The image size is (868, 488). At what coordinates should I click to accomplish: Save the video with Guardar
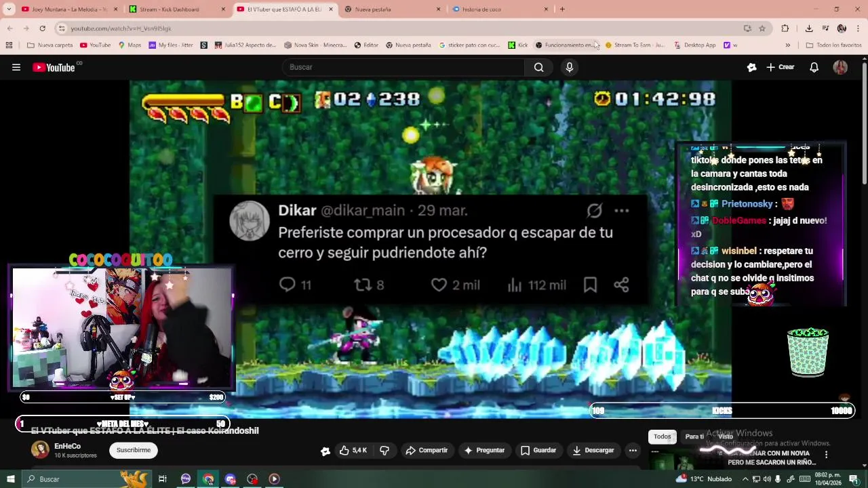[538, 450]
